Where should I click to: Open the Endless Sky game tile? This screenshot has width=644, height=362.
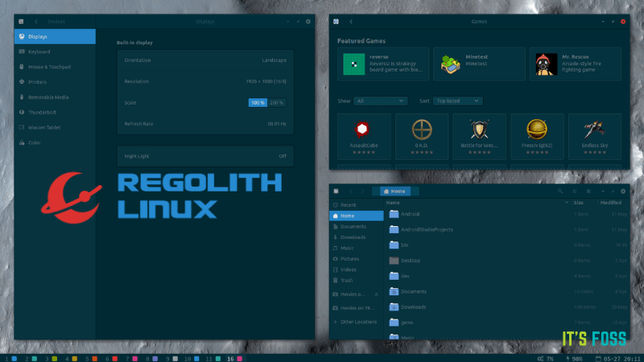click(595, 137)
